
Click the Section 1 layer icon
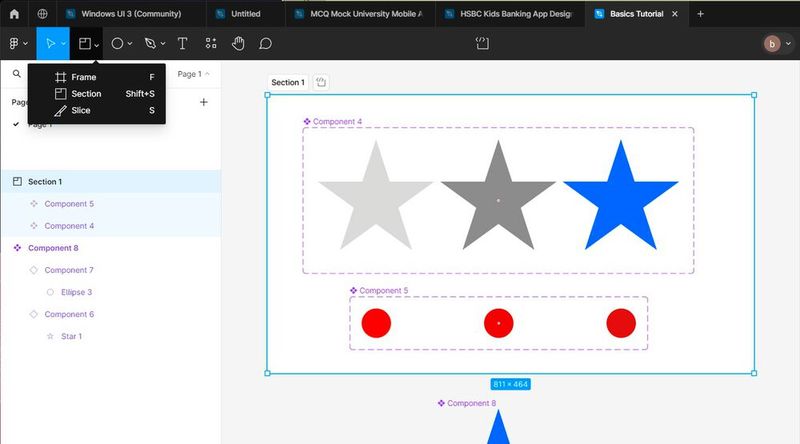tap(17, 182)
